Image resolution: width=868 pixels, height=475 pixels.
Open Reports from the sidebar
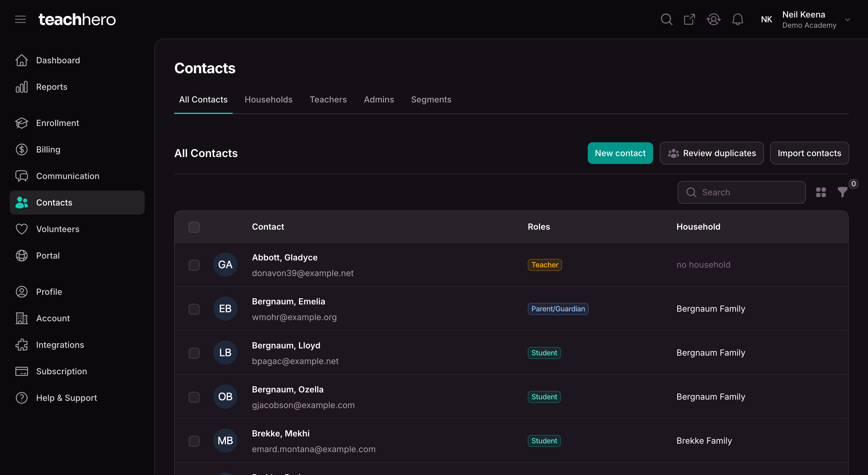click(x=77, y=87)
